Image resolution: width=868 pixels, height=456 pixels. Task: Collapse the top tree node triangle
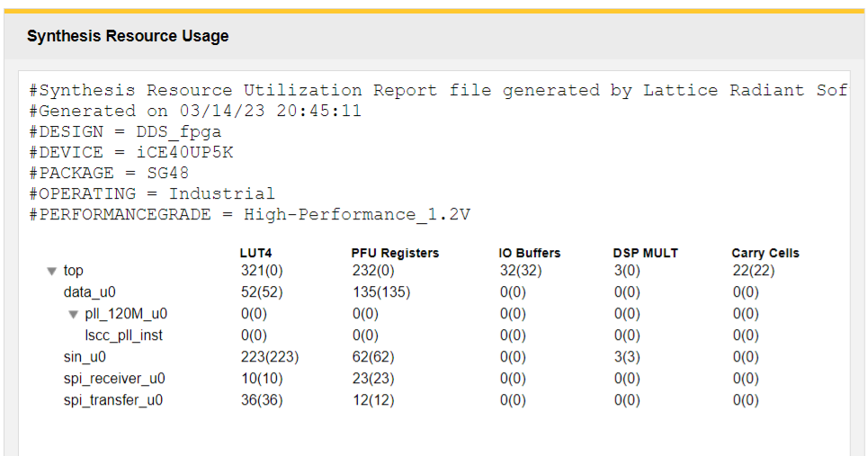pyautogui.click(x=52, y=271)
